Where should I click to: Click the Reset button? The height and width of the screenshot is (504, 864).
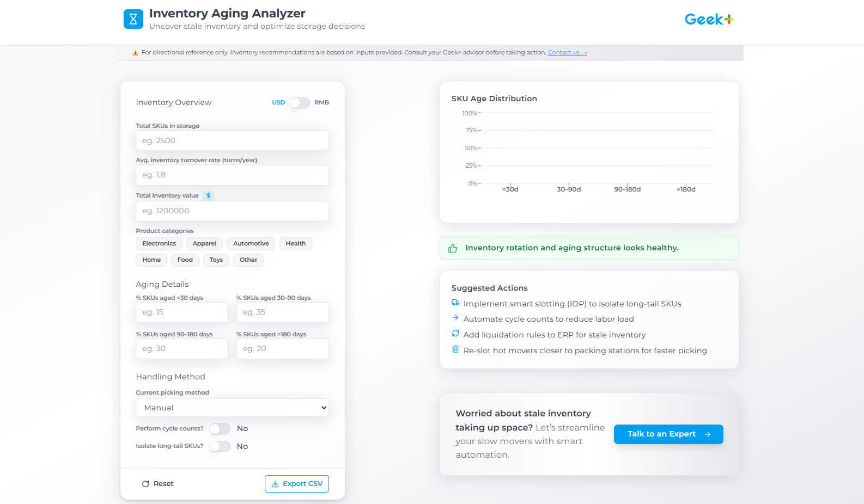(x=158, y=484)
